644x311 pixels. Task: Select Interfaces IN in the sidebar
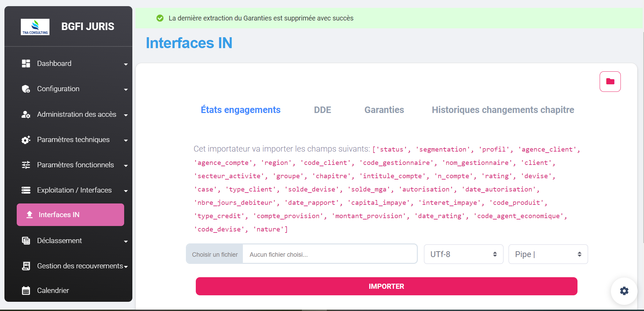click(x=70, y=215)
